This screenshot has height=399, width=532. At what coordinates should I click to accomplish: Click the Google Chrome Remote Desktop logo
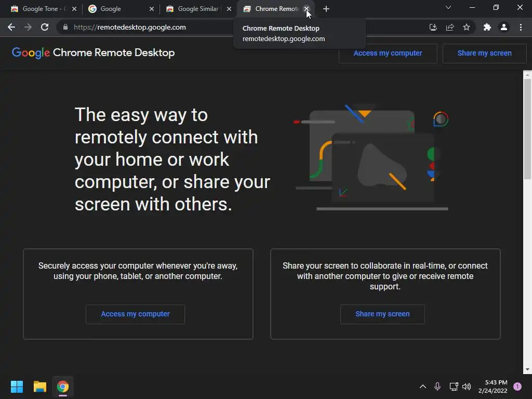click(x=94, y=52)
